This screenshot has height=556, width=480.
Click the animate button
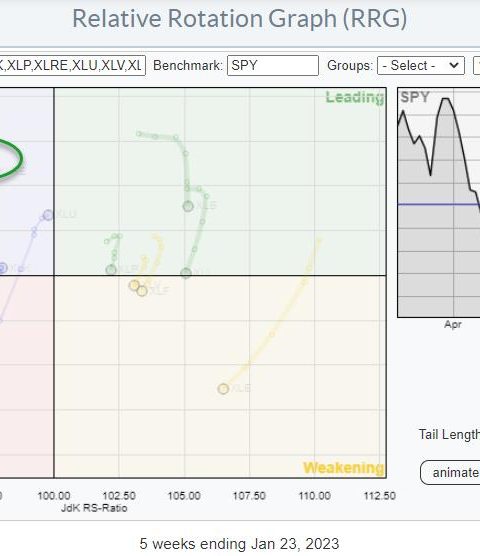[450, 473]
